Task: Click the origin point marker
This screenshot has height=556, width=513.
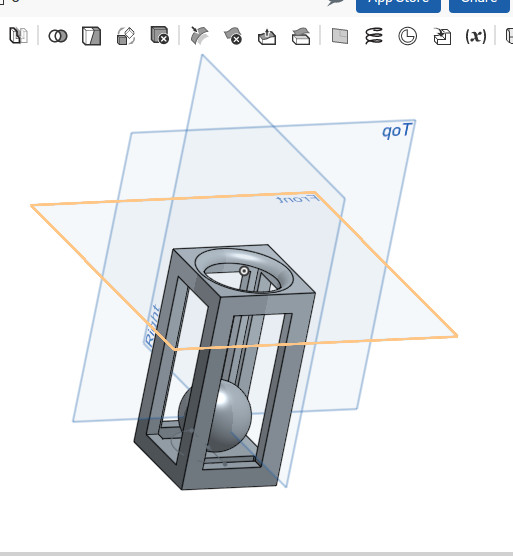Action: click(244, 271)
